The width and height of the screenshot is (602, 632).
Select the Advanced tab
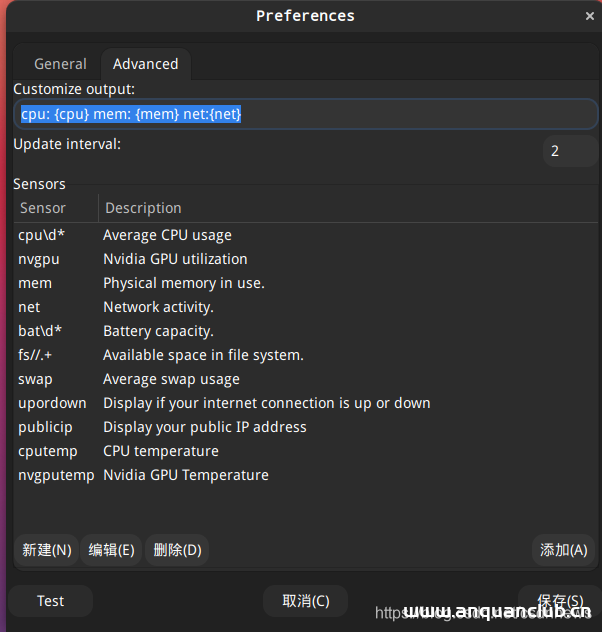pyautogui.click(x=145, y=64)
